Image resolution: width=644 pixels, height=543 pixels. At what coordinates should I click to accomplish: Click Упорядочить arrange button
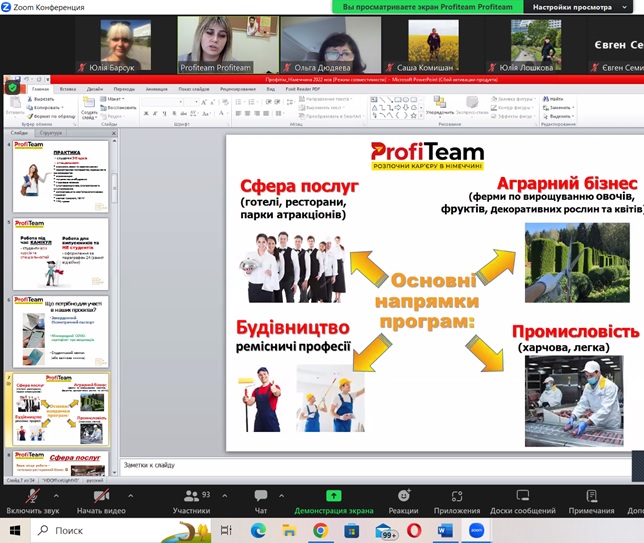[440, 106]
